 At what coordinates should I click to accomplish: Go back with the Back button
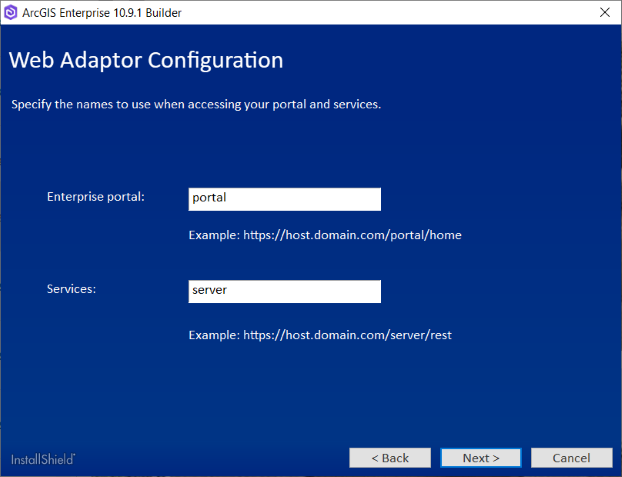[390, 458]
